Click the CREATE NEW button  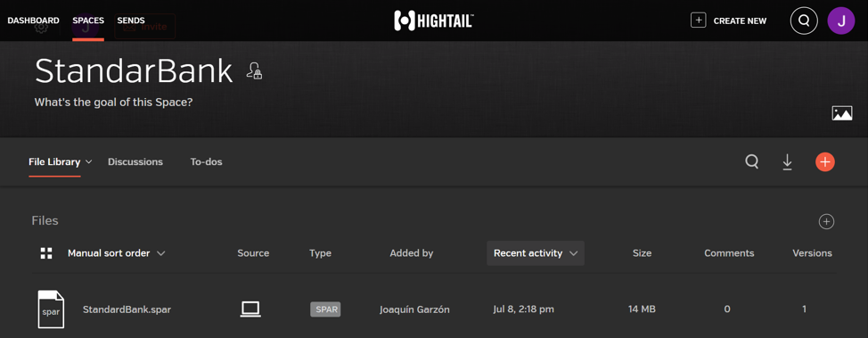728,21
